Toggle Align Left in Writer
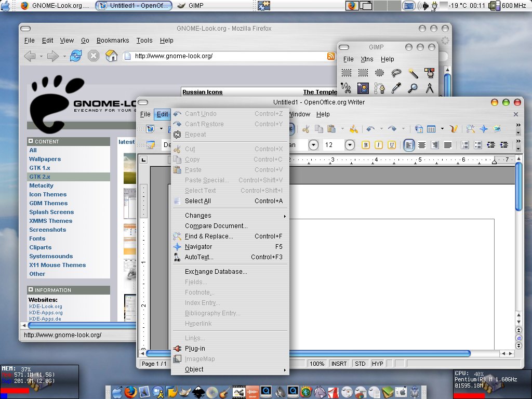Viewport: 532px width, 399px height. coord(409,145)
